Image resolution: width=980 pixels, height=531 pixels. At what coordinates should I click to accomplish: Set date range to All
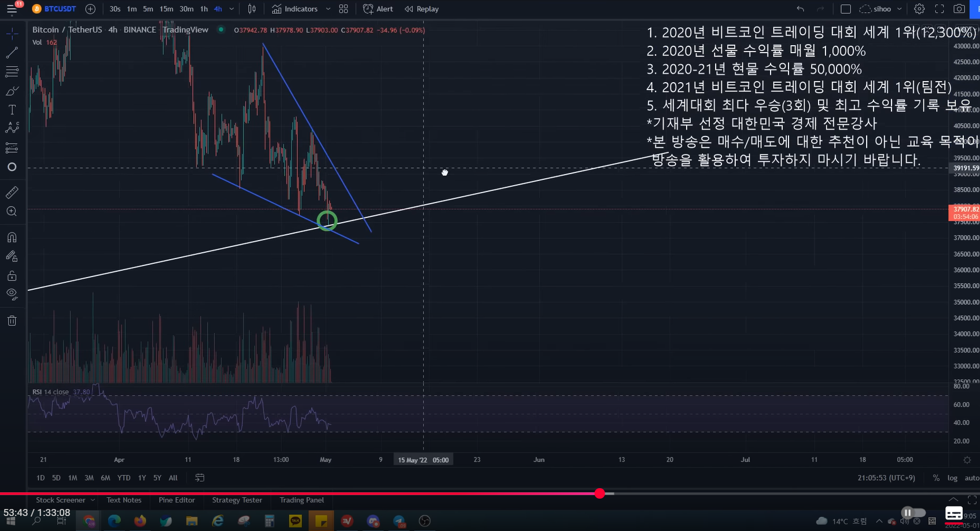pos(173,478)
